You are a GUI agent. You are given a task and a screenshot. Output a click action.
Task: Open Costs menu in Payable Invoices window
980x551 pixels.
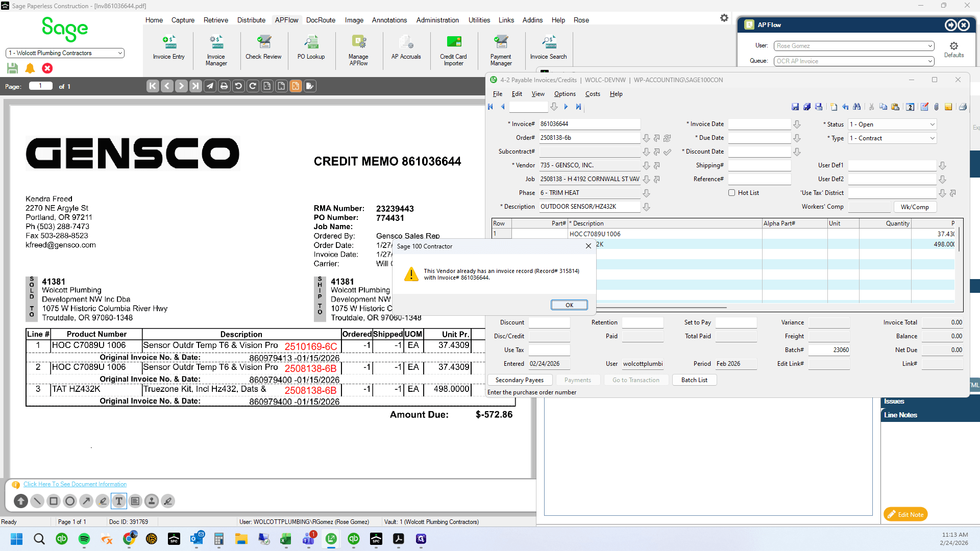click(x=593, y=94)
